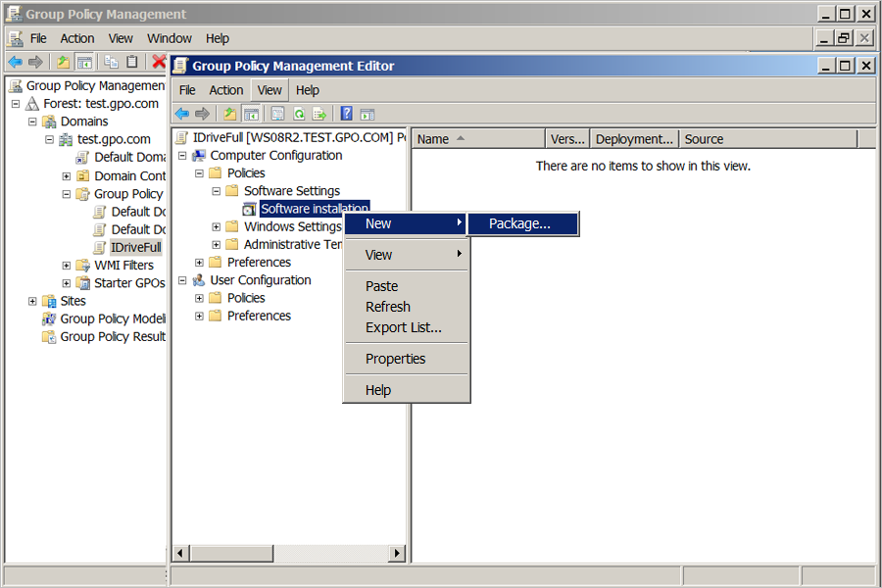Image resolution: width=882 pixels, height=588 pixels.
Task: Click Back arrow in Editor toolbar
Action: [181, 115]
